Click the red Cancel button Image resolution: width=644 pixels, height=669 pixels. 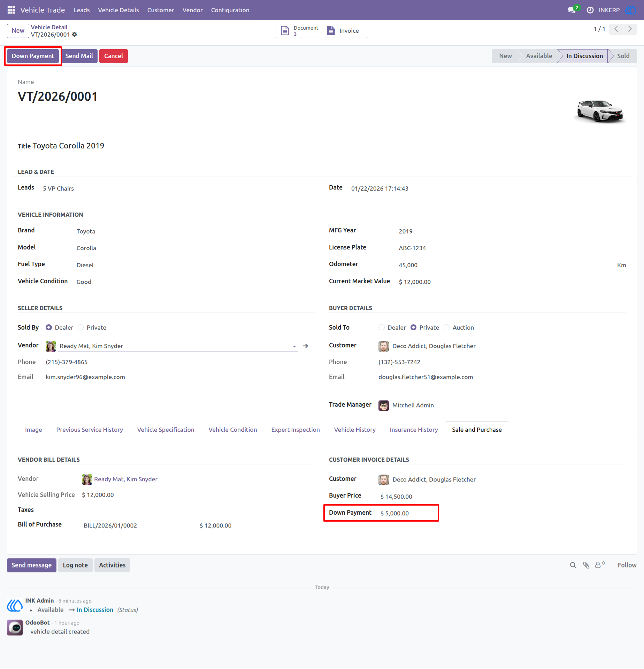coord(114,56)
